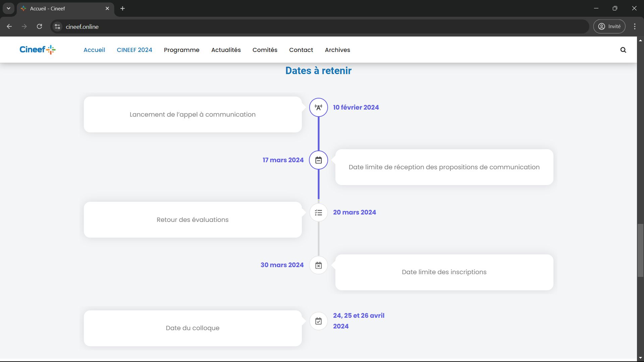Click the calendar-x icon beside 30 mars 2024
644x362 pixels.
click(319, 265)
